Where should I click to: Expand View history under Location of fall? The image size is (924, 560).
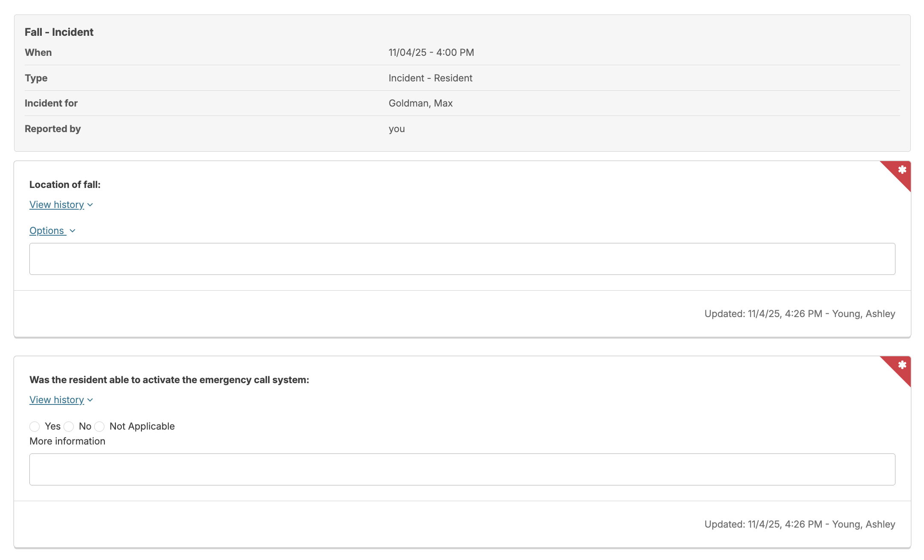[57, 205]
